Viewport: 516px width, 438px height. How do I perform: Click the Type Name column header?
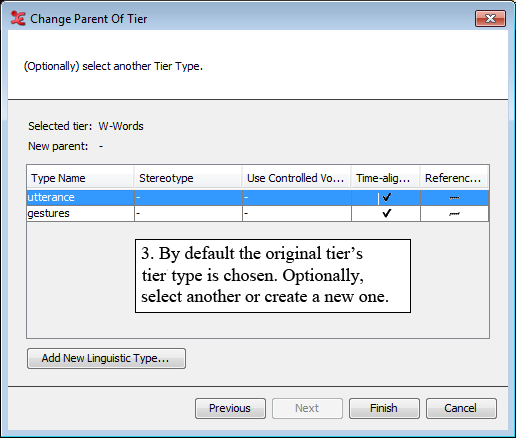click(x=80, y=178)
